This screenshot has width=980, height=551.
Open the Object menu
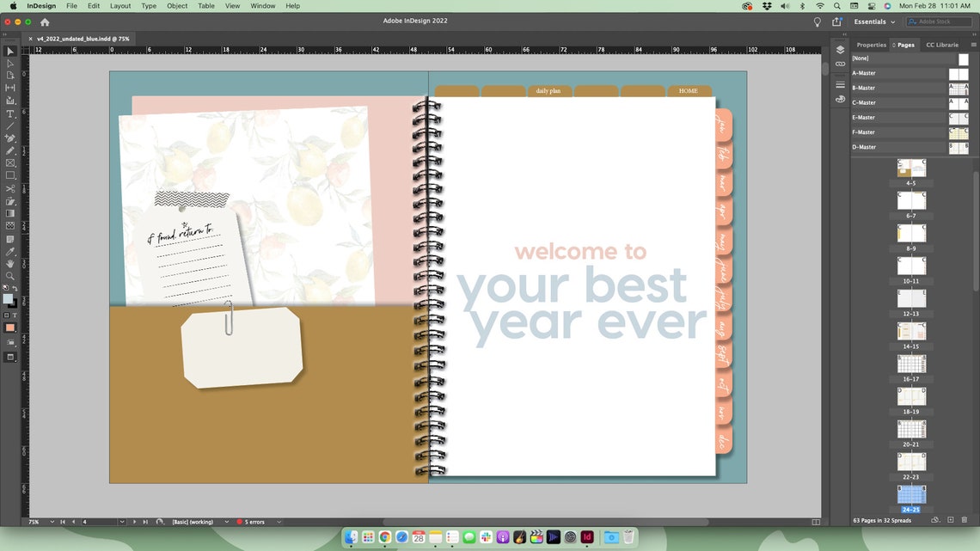tap(177, 6)
